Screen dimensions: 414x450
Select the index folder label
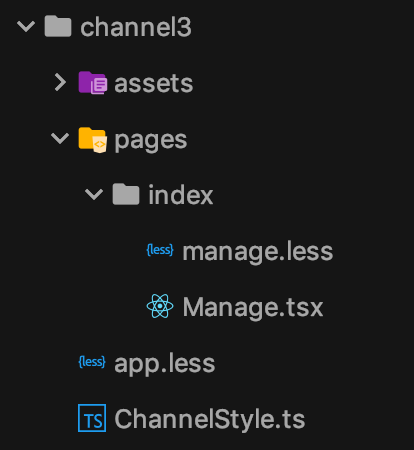coord(181,195)
